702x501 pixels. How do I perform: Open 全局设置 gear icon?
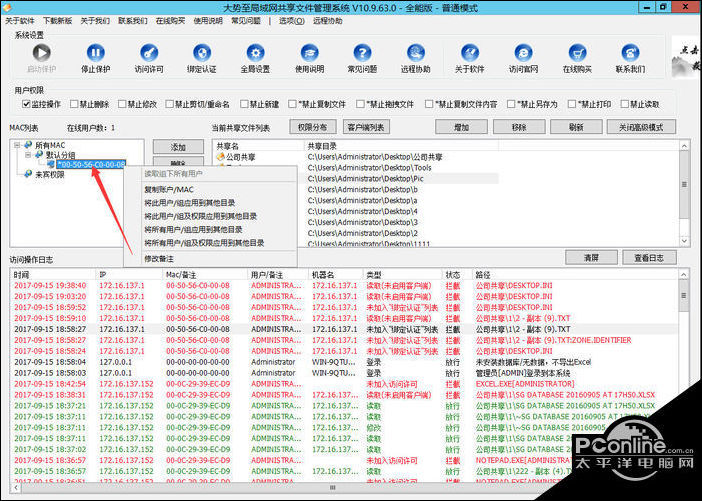(x=255, y=53)
